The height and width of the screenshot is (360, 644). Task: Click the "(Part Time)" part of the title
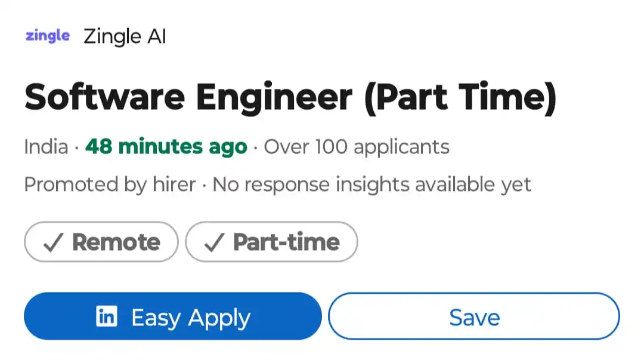pyautogui.click(x=460, y=97)
